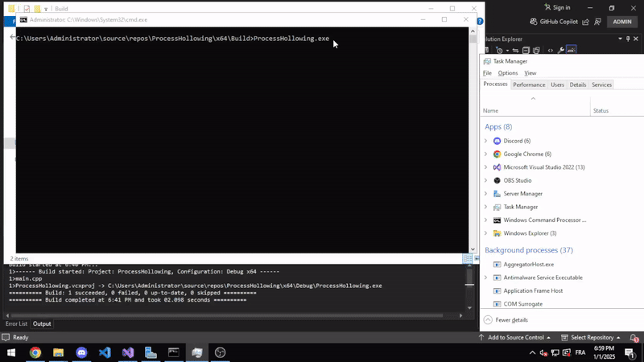
Task: Toggle Show All Files in Solution Explorer
Action: (536, 50)
